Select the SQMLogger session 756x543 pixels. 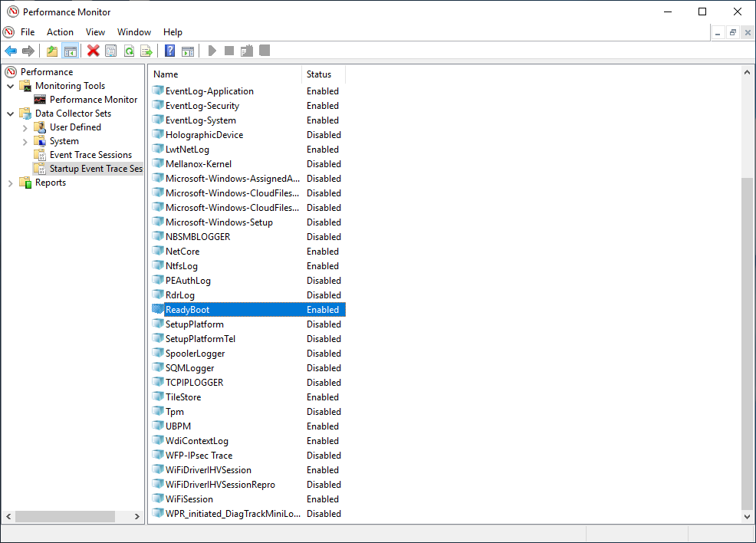[248, 368]
